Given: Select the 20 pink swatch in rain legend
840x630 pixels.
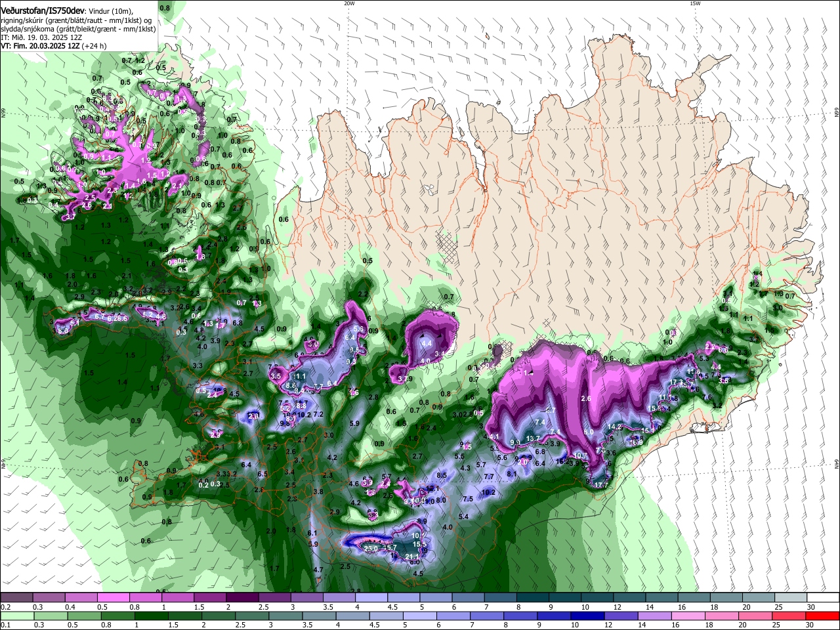Looking at the screenshot, I should [755, 616].
